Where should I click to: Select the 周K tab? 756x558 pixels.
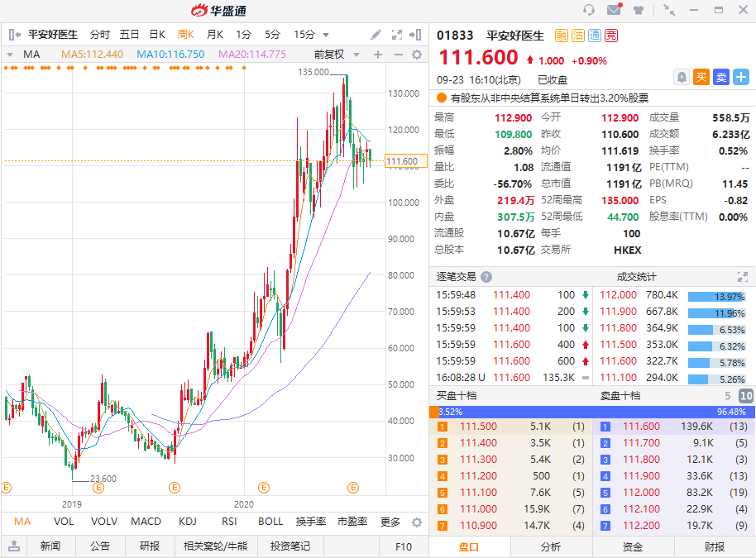185,35
